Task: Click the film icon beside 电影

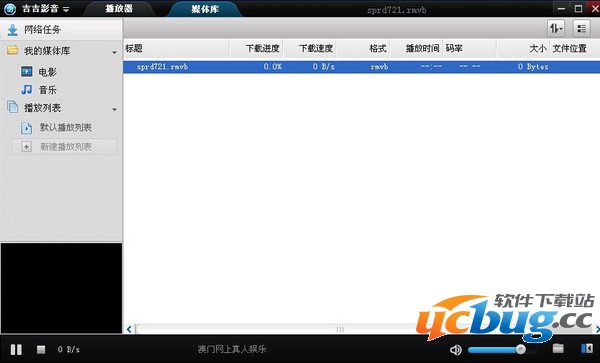Action: pyautogui.click(x=26, y=72)
